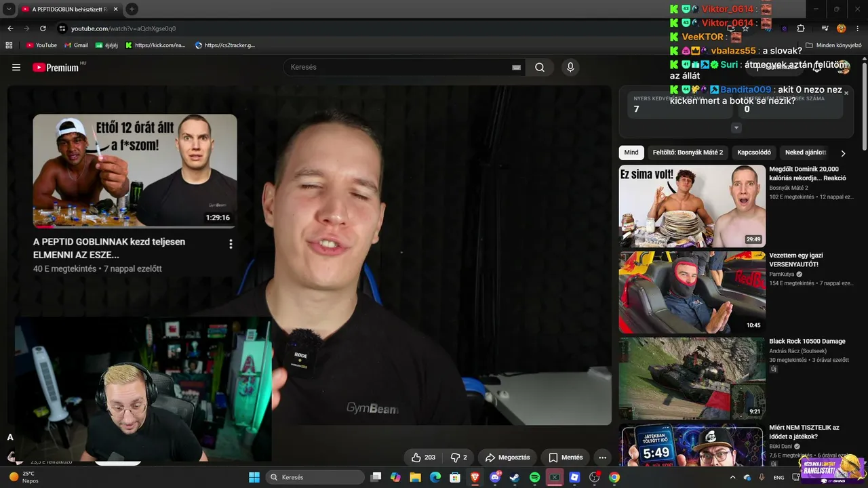This screenshot has height=488, width=868.
Task: Visit the András Rácz (Soulseek) channel
Action: [797, 351]
